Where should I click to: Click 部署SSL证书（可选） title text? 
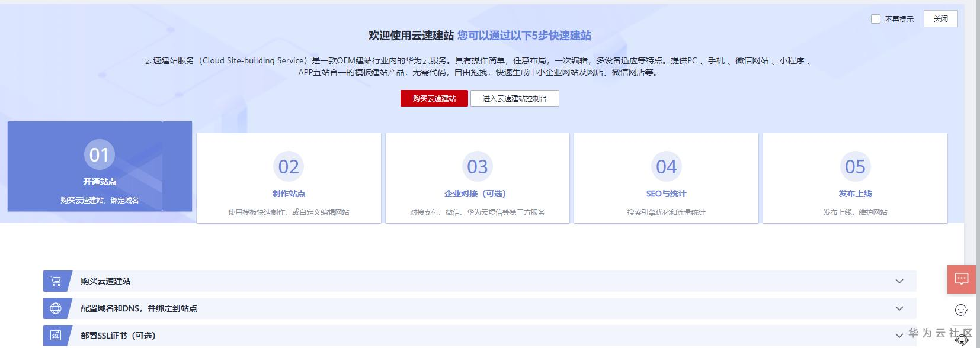(x=118, y=336)
